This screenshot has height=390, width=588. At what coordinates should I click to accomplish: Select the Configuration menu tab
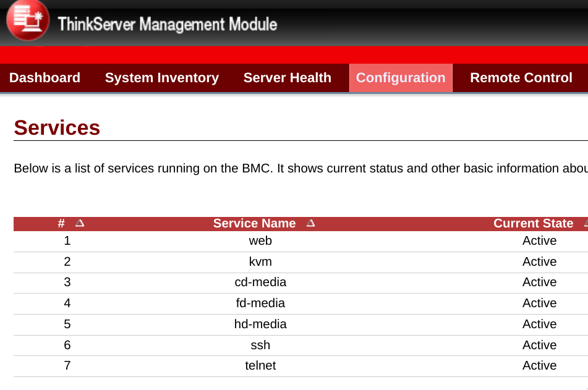pos(401,78)
